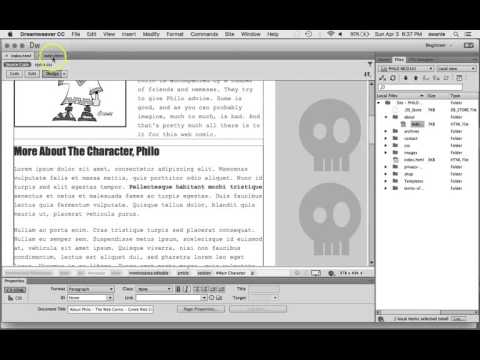Open Spotlight search magnifier
The width and height of the screenshot is (480, 360).
[x=456, y=34]
